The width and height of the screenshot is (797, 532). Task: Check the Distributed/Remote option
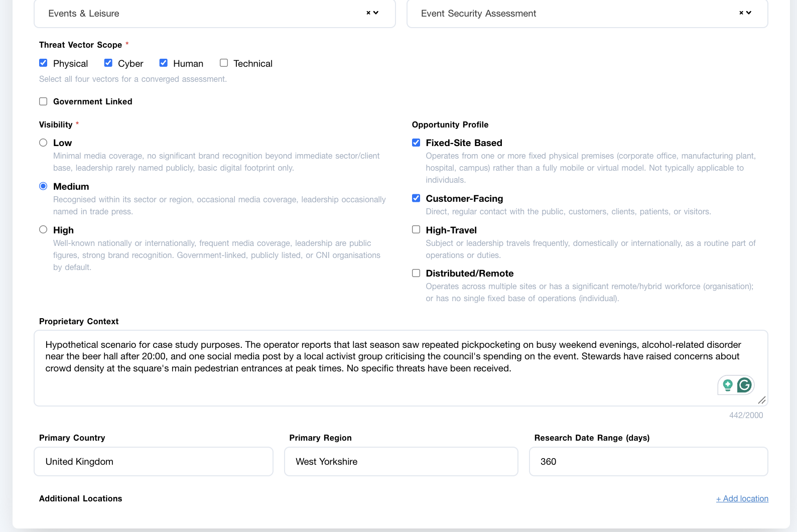(416, 273)
